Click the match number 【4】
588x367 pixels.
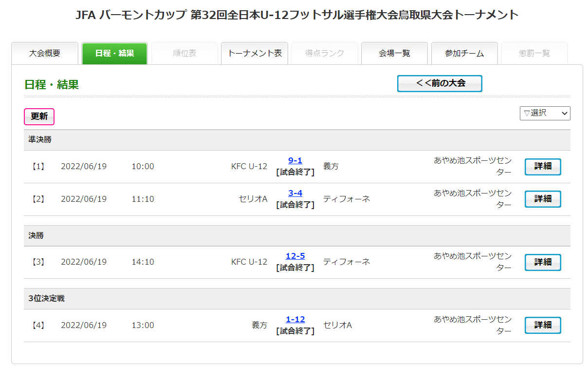(38, 325)
